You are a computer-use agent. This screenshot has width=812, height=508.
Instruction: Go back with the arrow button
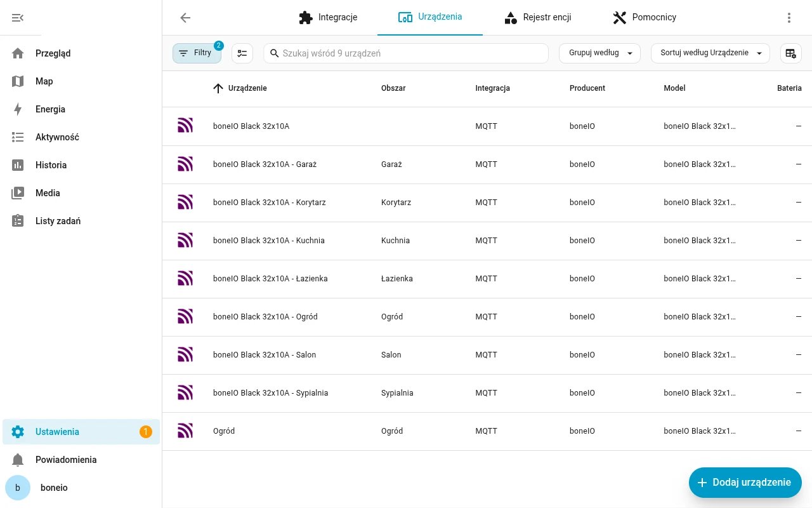(185, 18)
